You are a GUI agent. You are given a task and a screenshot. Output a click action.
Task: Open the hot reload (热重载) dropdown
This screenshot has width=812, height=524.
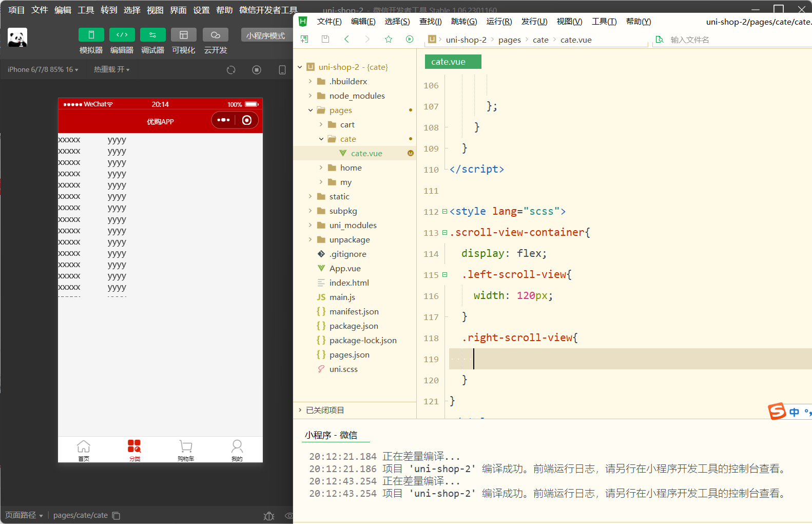click(x=111, y=69)
